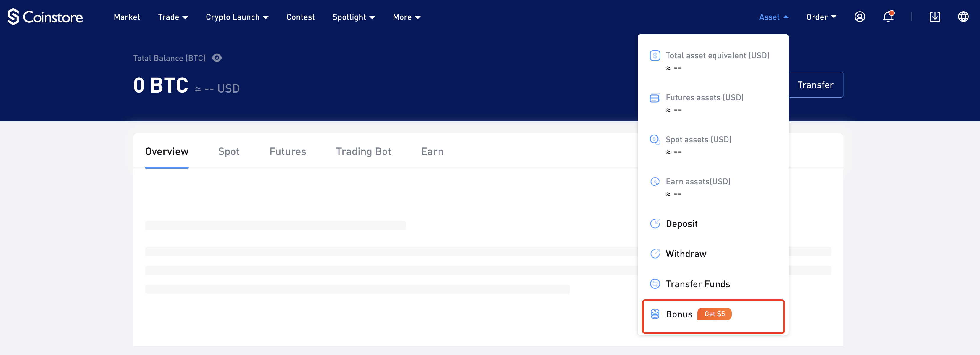980x355 pixels.
Task: Click the ≈ -- USD balance estimate
Action: pos(217,89)
